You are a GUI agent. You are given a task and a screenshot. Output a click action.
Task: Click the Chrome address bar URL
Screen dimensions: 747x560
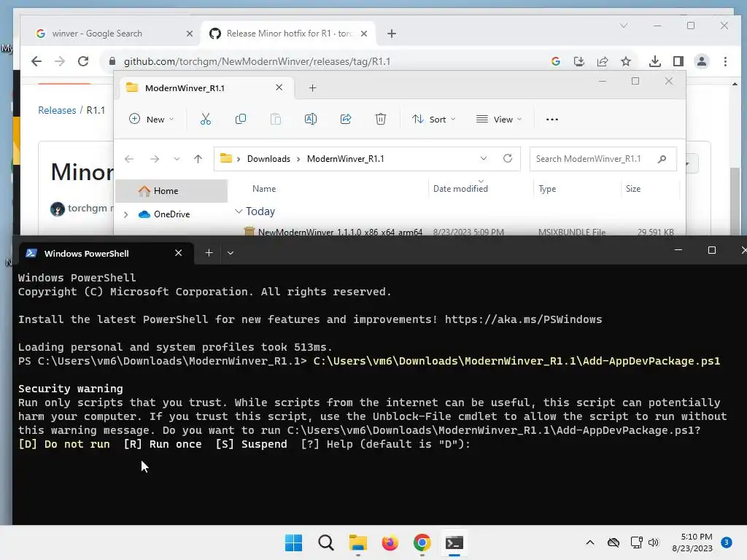[258, 61]
